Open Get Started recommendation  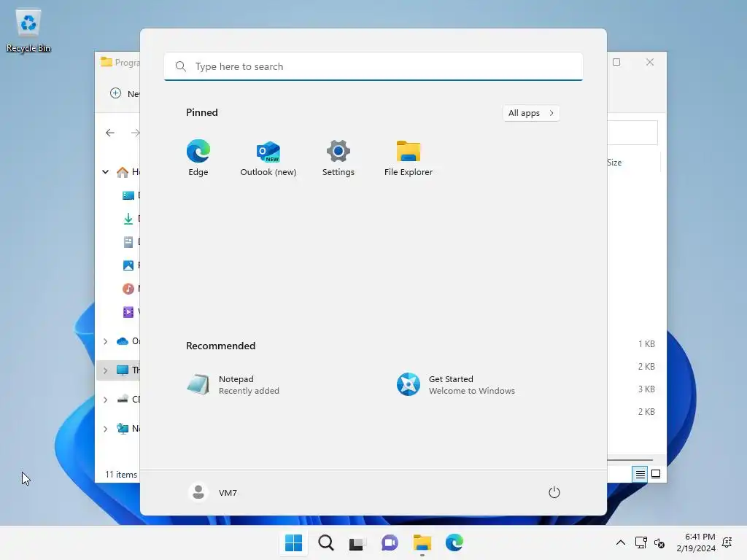pos(476,385)
